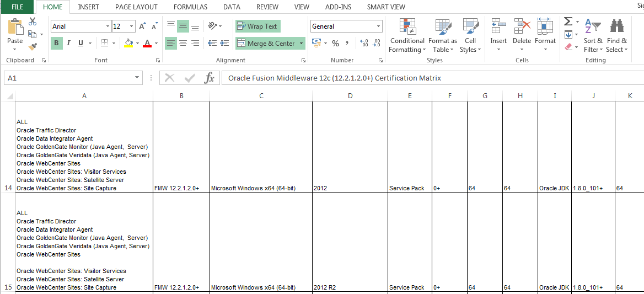Apply yellow fill color bucket
The width and height of the screenshot is (644, 294).
point(128,43)
